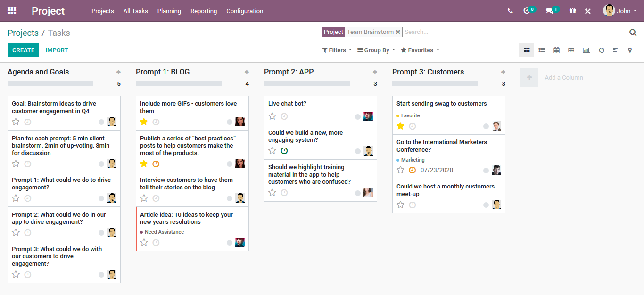Switch to list view

tap(542, 50)
